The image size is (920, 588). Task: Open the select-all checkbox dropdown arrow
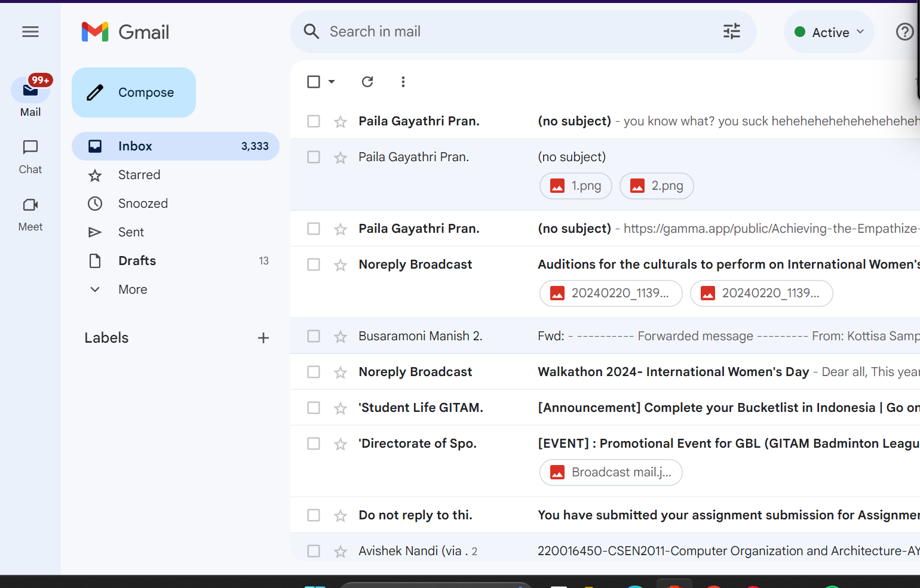[x=332, y=82]
